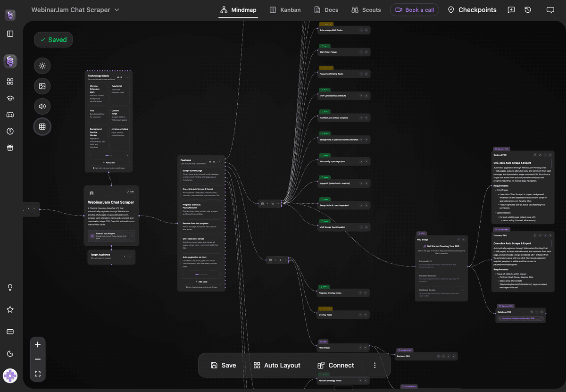Viewport: 566px width, 392px height.
Task: Select the grid icon below the audio icon
Action: click(x=42, y=126)
